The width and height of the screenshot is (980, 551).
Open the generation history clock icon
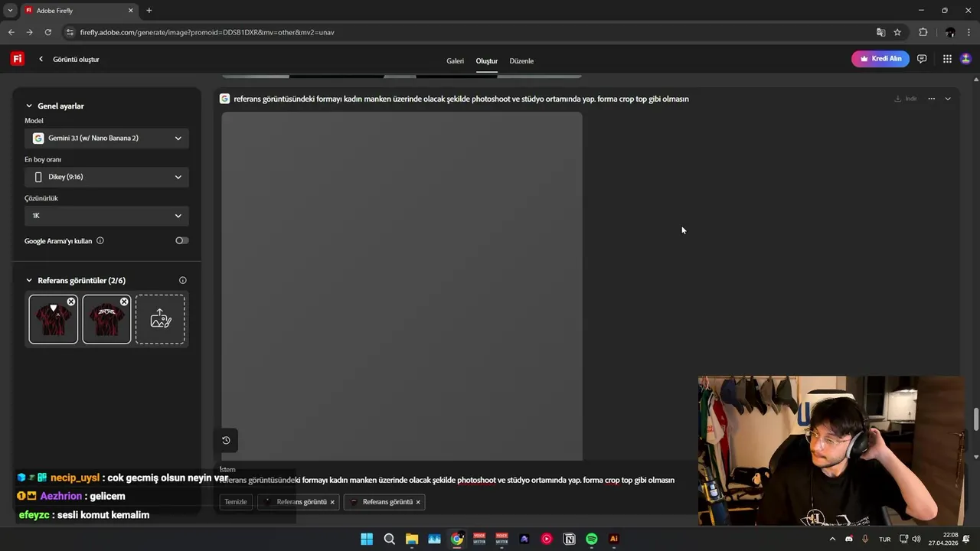click(x=226, y=440)
